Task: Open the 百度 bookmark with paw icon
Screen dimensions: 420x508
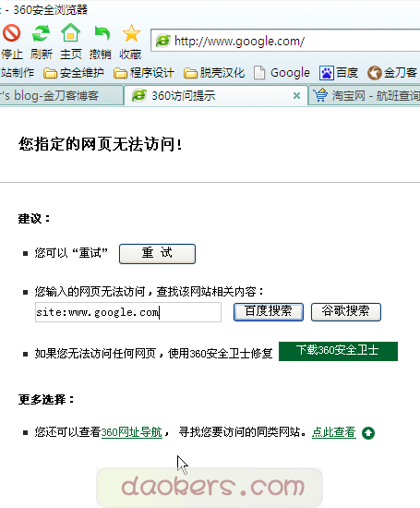Action: point(339,73)
